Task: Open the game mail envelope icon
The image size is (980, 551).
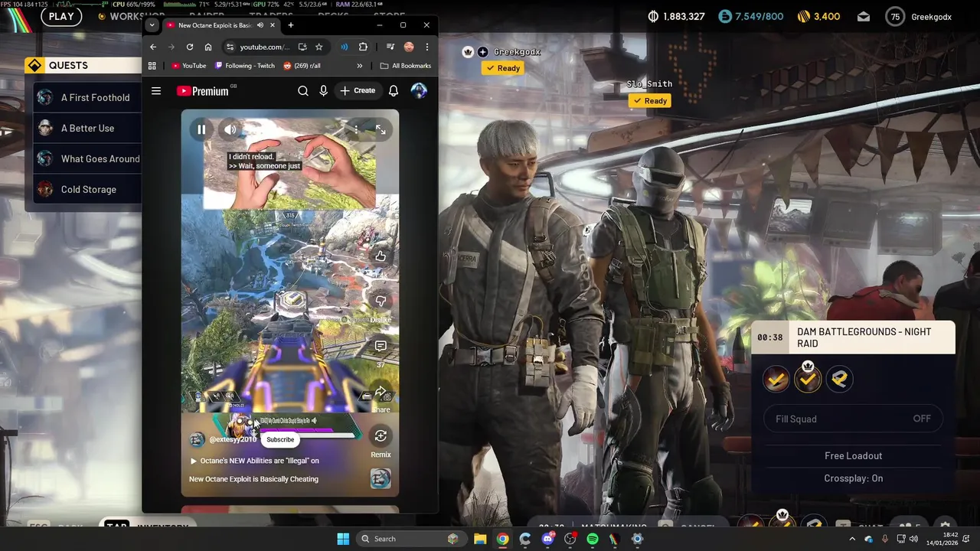Action: click(864, 16)
